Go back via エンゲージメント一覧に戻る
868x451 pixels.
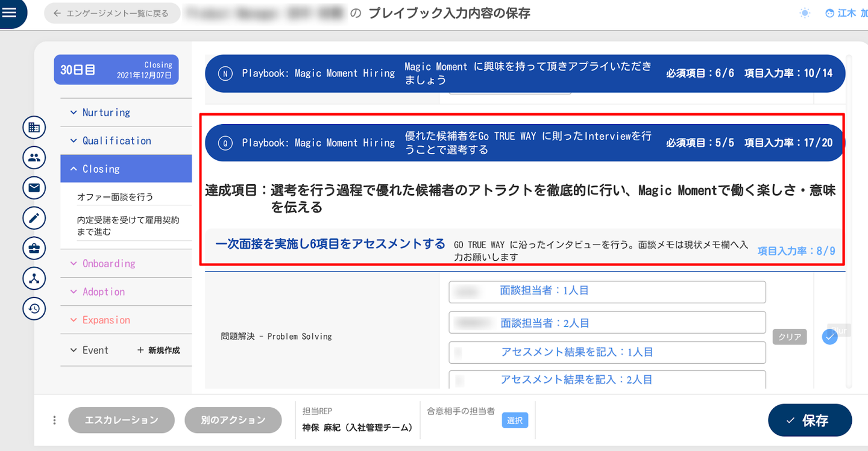click(x=112, y=13)
